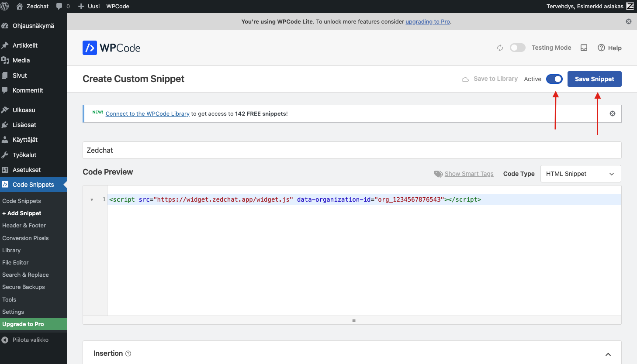
Task: Enable Testing Mode toggle
Action: click(517, 48)
